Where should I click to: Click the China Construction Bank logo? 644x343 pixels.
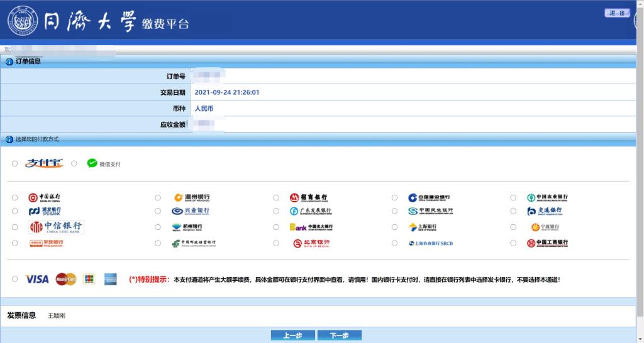(429, 197)
